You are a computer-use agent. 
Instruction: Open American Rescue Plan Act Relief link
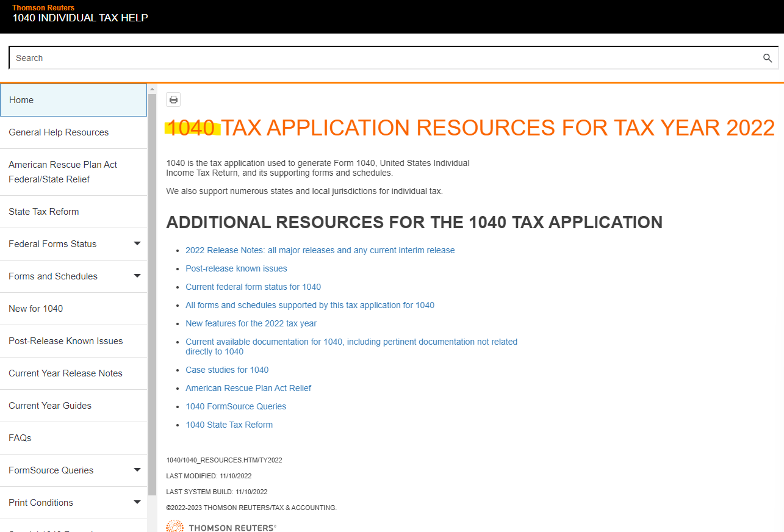click(x=248, y=388)
